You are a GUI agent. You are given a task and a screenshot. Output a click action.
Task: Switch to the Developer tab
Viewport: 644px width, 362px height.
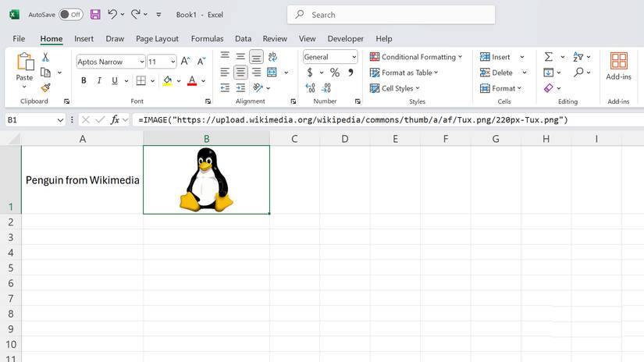(x=345, y=38)
